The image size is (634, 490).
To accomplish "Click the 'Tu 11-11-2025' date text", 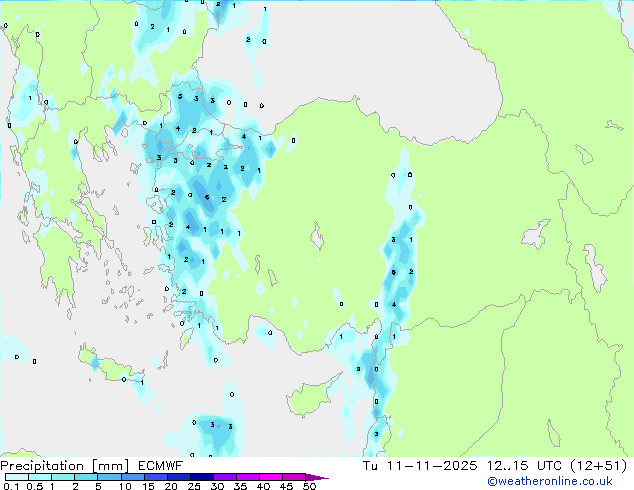I will click(420, 466).
